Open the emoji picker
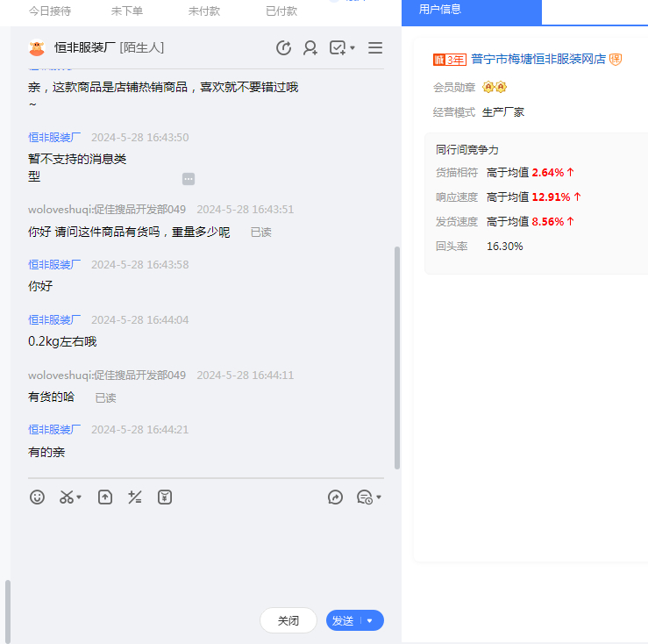The width and height of the screenshot is (648, 644). pyautogui.click(x=37, y=497)
